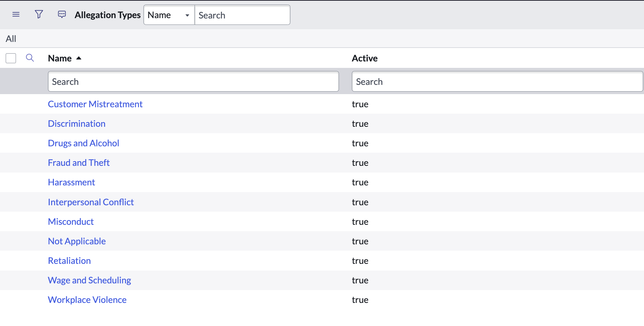Focus the Name column search field
This screenshot has width=644, height=326.
(193, 82)
